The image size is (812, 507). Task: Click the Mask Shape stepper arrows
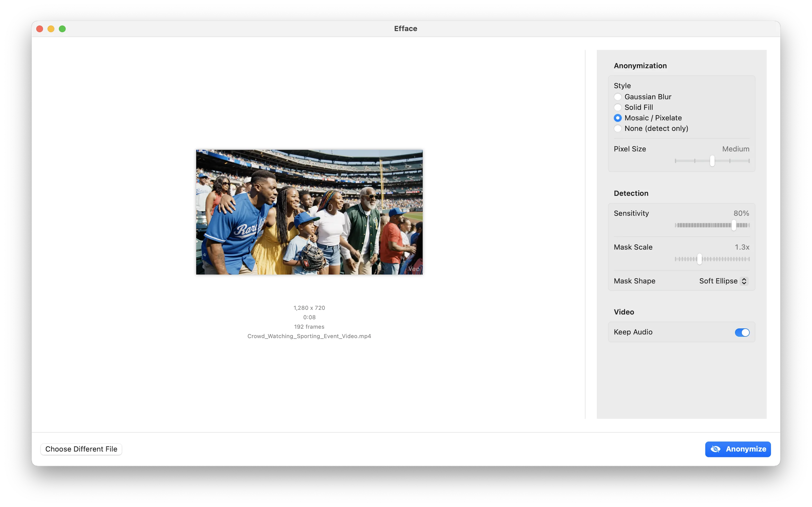744,281
